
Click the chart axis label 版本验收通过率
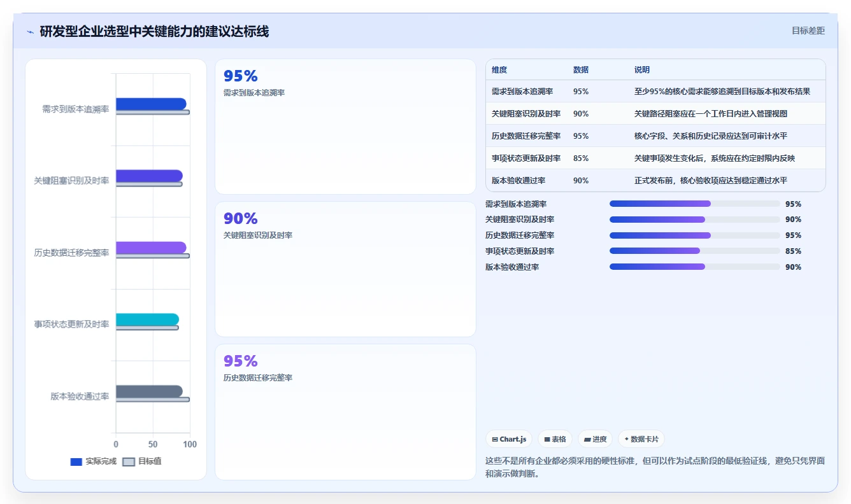pyautogui.click(x=80, y=396)
